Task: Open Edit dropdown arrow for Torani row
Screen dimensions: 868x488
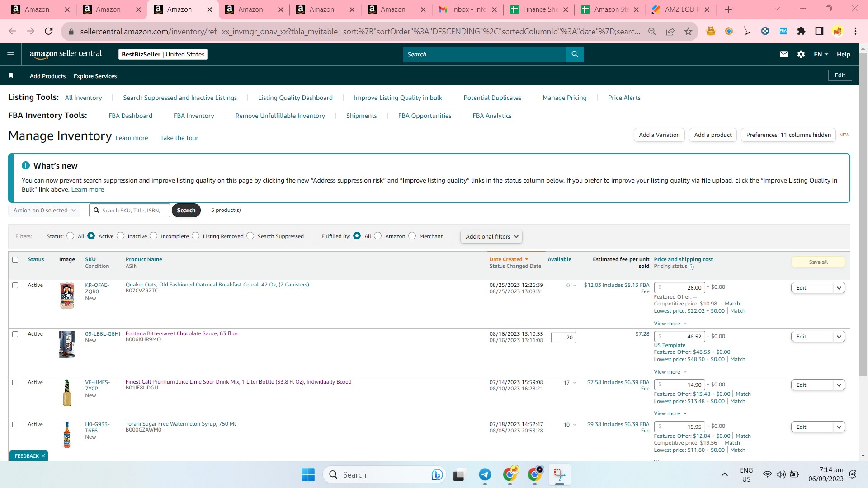Action: [840, 427]
